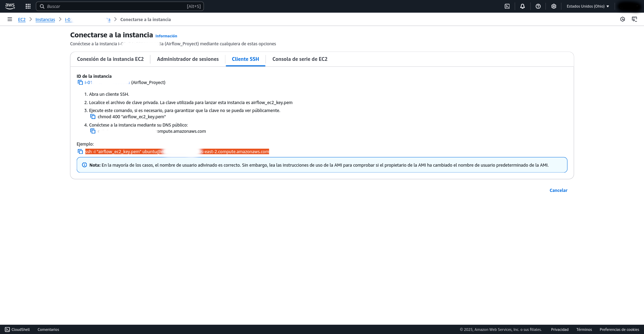Copy the chmod 400 command

(93, 117)
